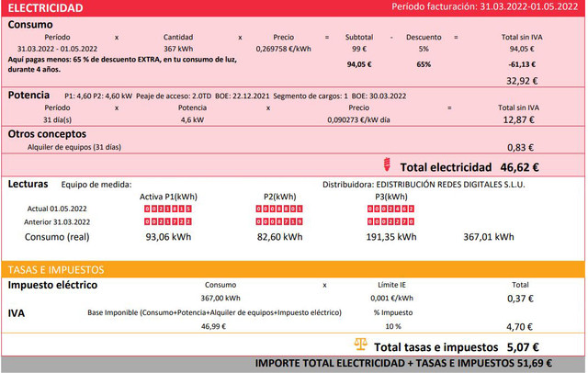Screen dimensions: 588x373
Task: Click the 'Total electricidad' label
Action: coord(446,167)
